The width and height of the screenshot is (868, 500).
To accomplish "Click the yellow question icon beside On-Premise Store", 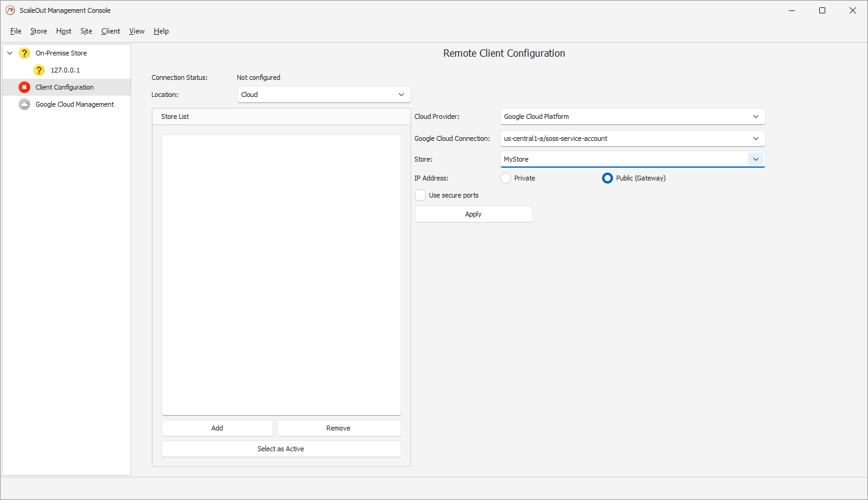I will 24,53.
